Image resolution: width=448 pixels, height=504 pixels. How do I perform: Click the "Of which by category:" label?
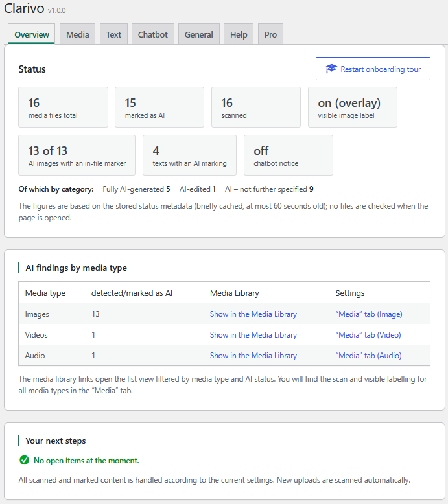pos(56,189)
